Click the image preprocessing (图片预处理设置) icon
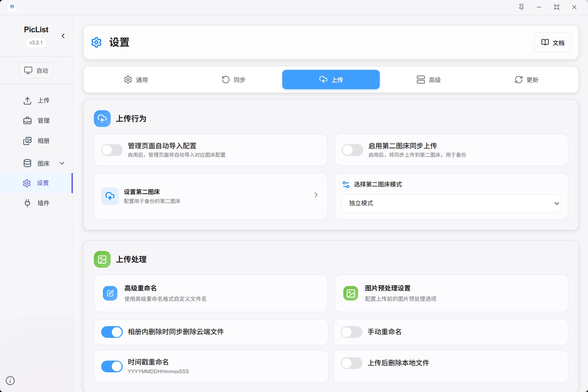The image size is (588, 392). click(351, 293)
